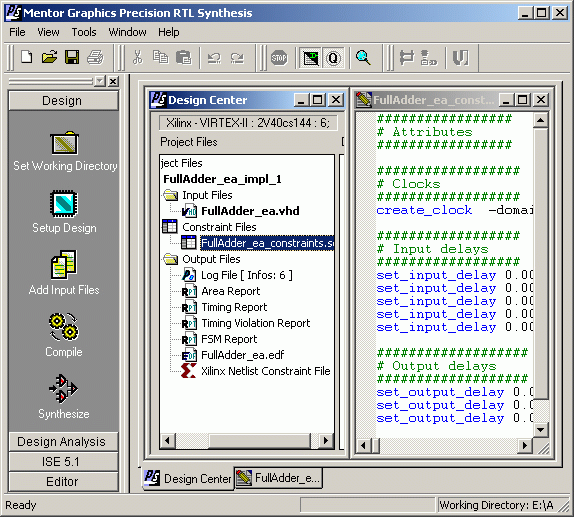Open the Tools menu
The width and height of the screenshot is (574, 517).
[x=84, y=32]
